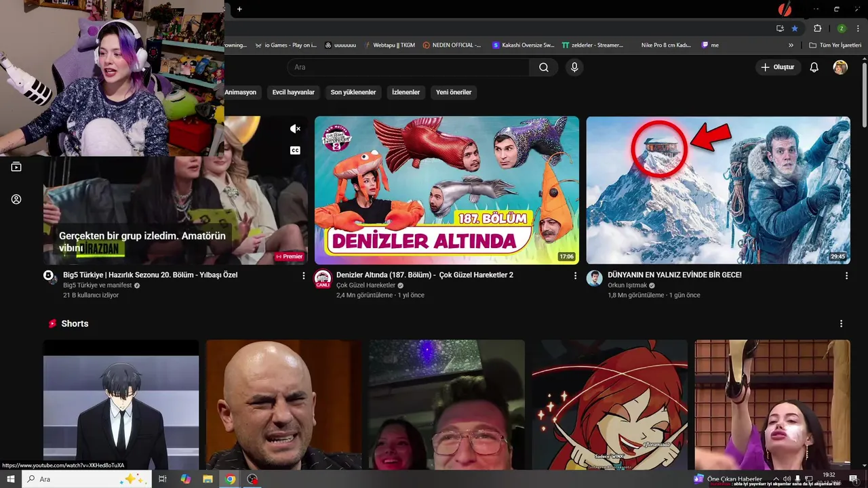Click the Windows taskbar Ara search box

tap(88, 479)
